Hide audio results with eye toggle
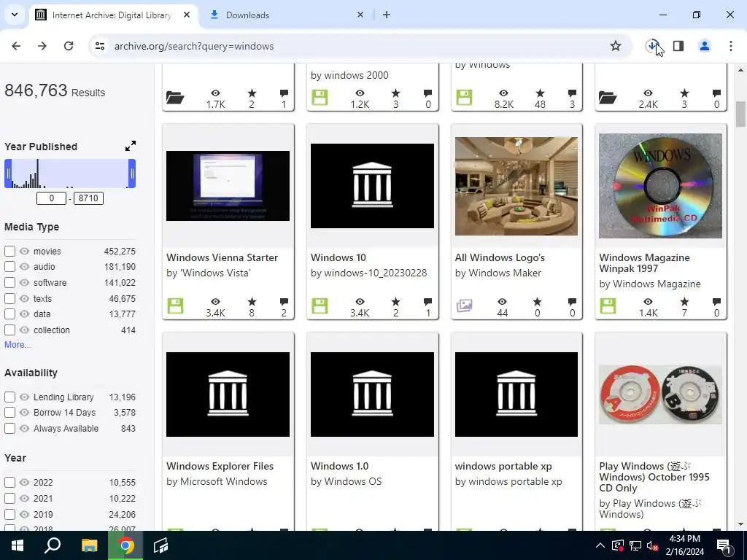 click(24, 267)
